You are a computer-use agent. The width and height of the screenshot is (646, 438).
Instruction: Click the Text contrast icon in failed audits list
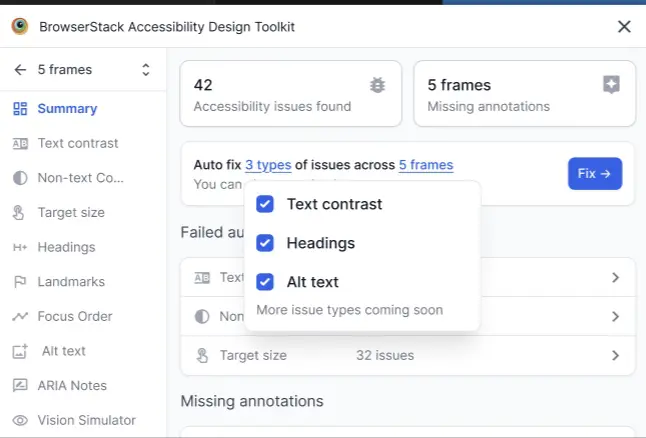(202, 278)
